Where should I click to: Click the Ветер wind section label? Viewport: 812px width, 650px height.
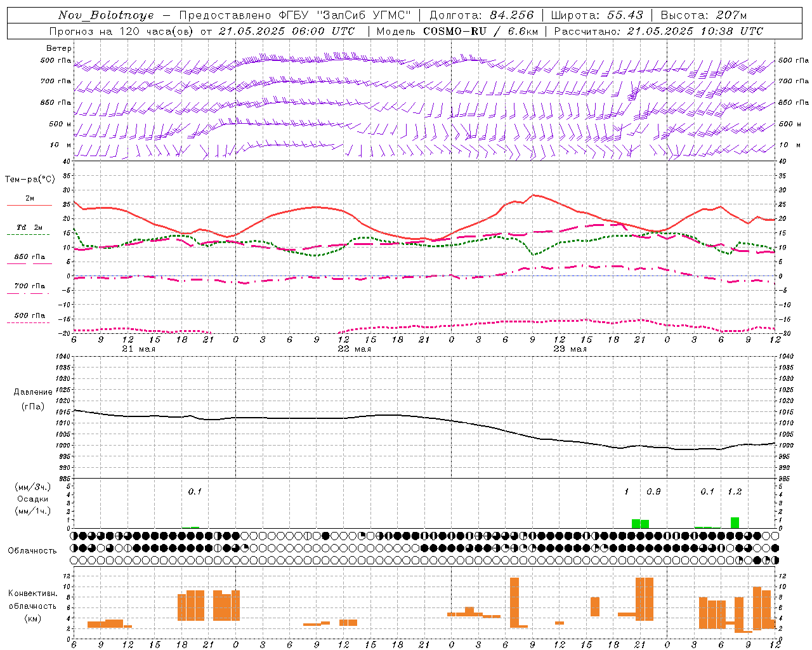pos(59,48)
